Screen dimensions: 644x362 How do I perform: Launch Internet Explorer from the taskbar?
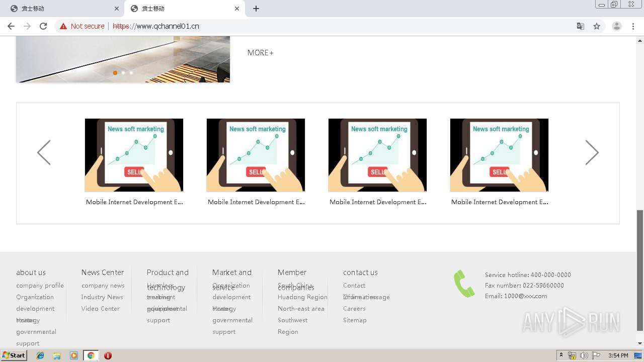point(40,355)
